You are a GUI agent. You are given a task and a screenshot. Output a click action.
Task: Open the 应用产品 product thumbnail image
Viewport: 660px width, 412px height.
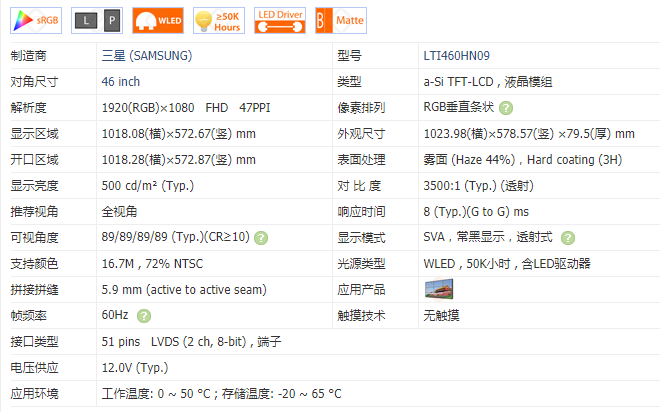(x=439, y=289)
